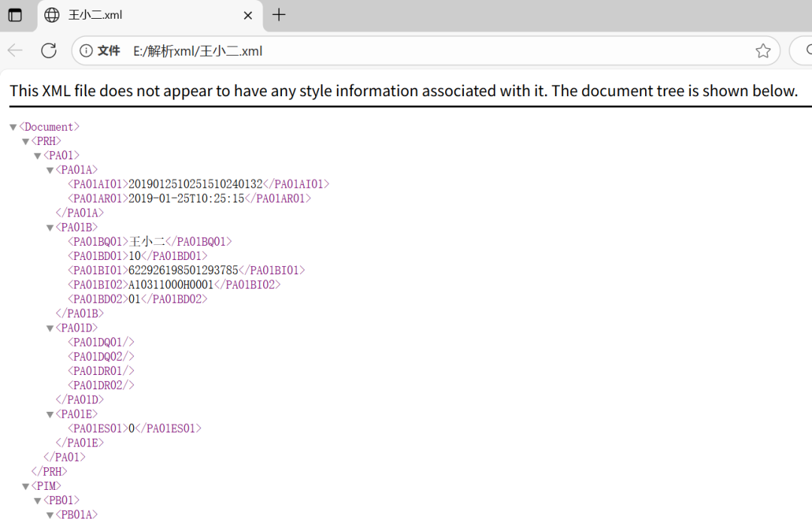
Task: Click closing tag </PA01D>
Action: pyautogui.click(x=80, y=400)
